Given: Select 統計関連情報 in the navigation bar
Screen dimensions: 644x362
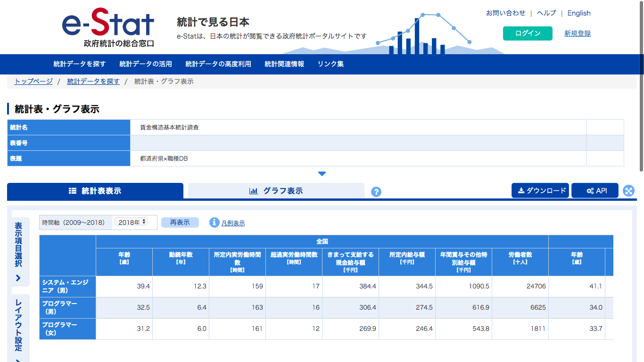Looking at the screenshot, I should [283, 64].
